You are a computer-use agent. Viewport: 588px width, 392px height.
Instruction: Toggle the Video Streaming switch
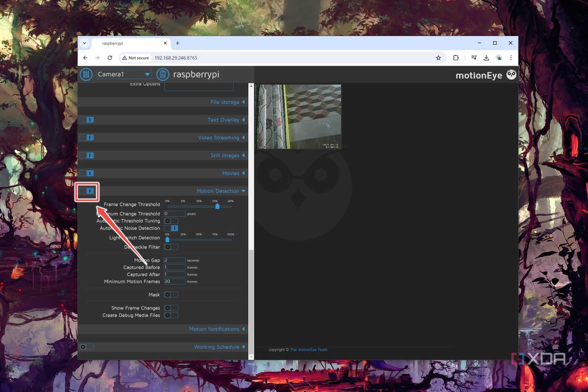coord(87,138)
